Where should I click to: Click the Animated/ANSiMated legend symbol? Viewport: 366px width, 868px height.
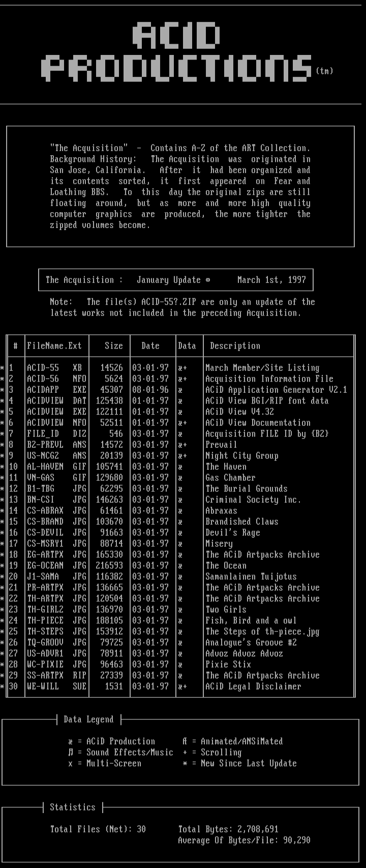[185, 742]
